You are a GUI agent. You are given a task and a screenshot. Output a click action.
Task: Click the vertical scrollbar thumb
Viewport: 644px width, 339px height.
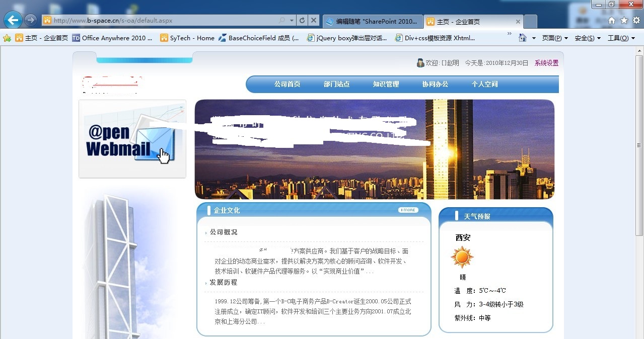click(639, 146)
